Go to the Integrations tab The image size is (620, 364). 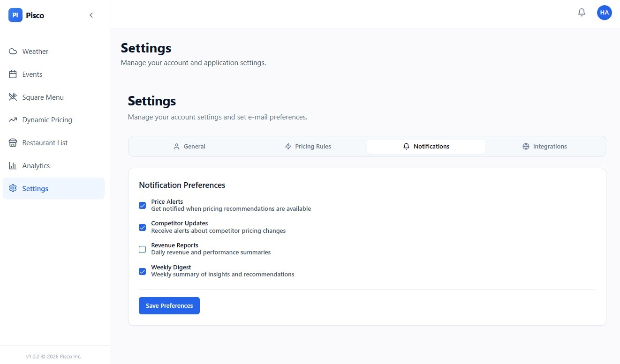[x=544, y=147]
